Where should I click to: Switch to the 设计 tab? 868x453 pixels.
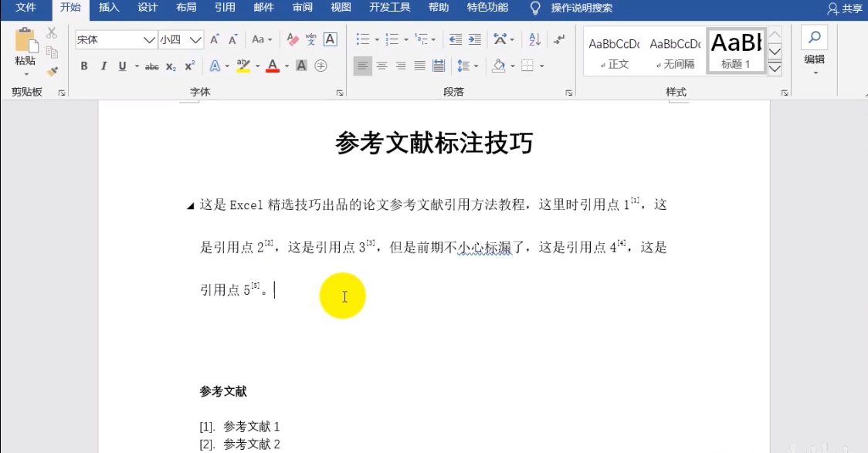(147, 8)
